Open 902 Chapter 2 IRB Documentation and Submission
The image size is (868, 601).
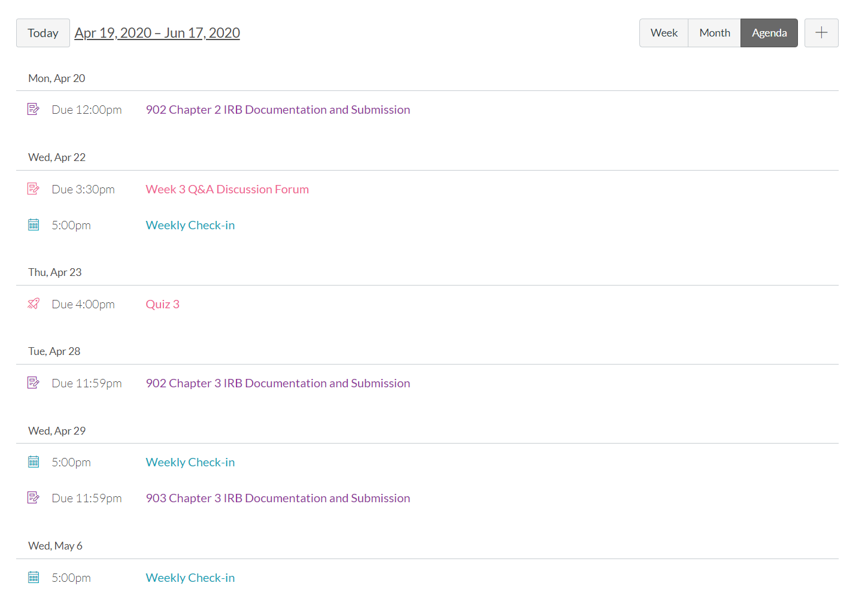click(278, 110)
